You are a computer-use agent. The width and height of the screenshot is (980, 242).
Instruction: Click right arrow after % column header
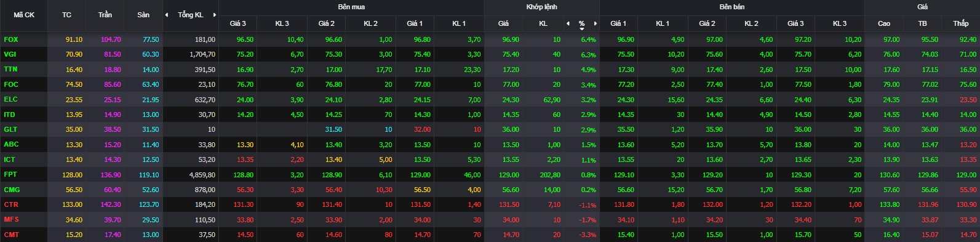click(596, 23)
